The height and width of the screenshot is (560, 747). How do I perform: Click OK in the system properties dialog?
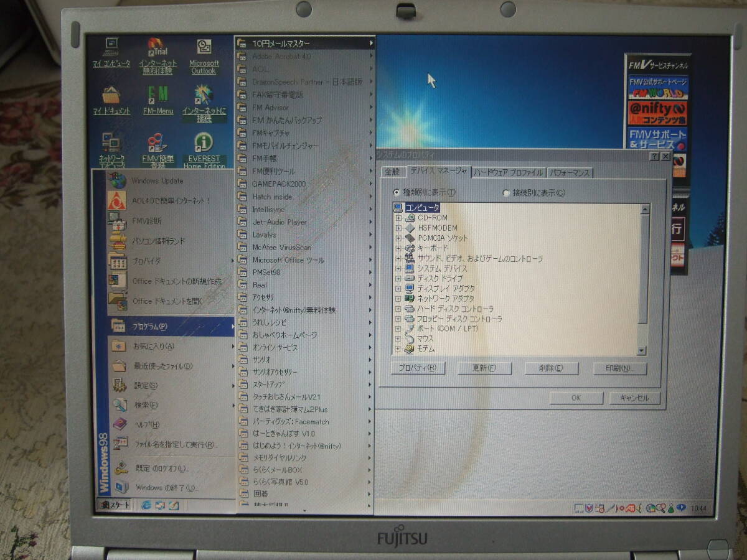click(x=576, y=398)
